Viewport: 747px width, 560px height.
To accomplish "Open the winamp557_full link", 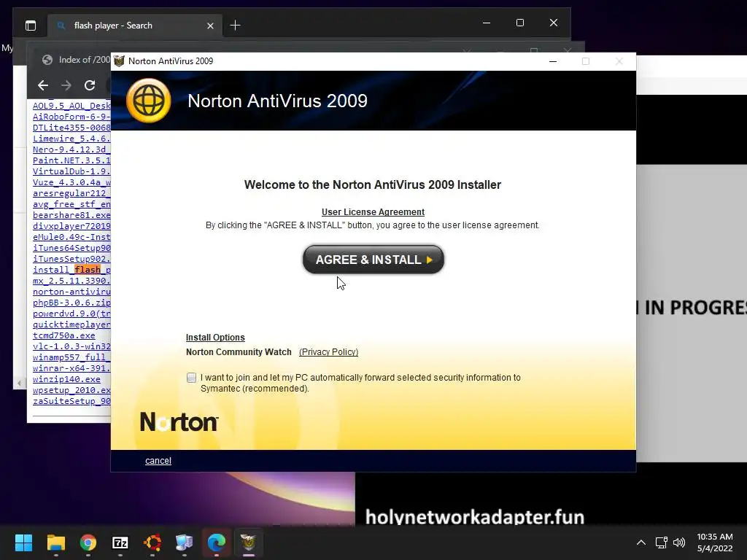I will click(71, 357).
